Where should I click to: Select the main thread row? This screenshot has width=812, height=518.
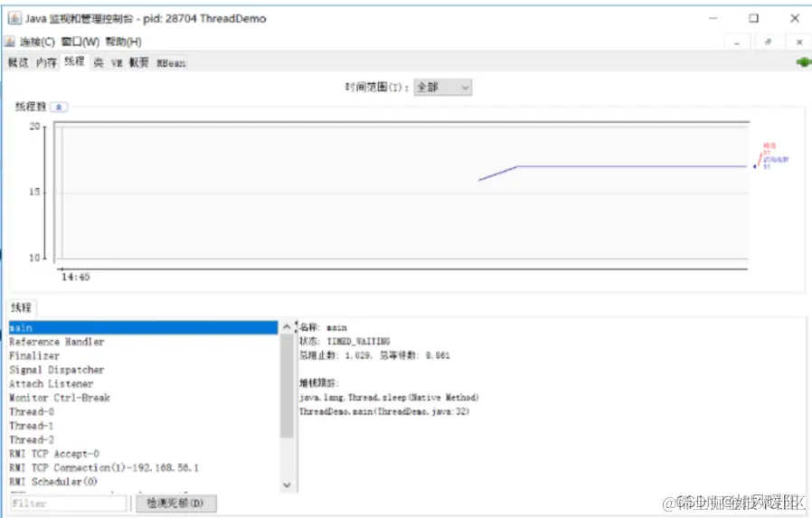[144, 327]
